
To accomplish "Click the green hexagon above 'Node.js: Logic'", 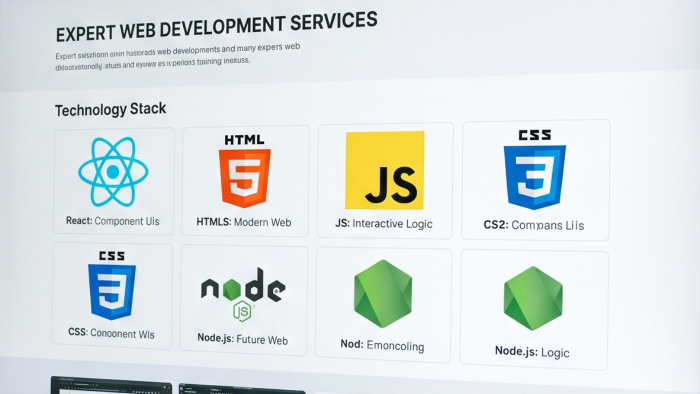I will pos(533,298).
